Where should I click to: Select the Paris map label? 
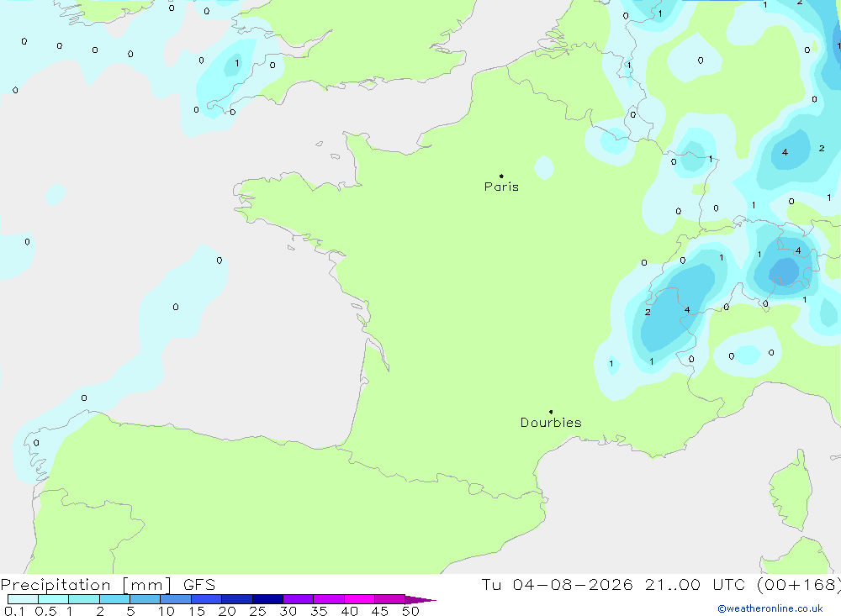501,187
